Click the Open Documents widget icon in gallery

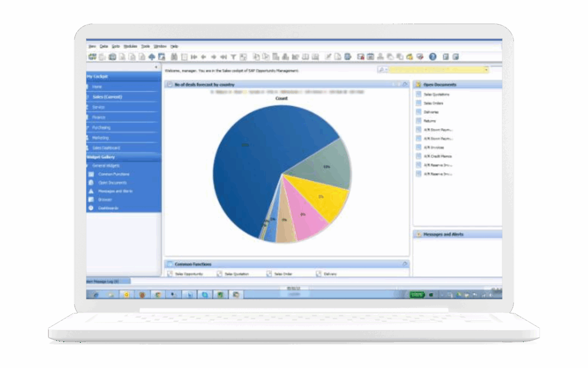(x=91, y=182)
